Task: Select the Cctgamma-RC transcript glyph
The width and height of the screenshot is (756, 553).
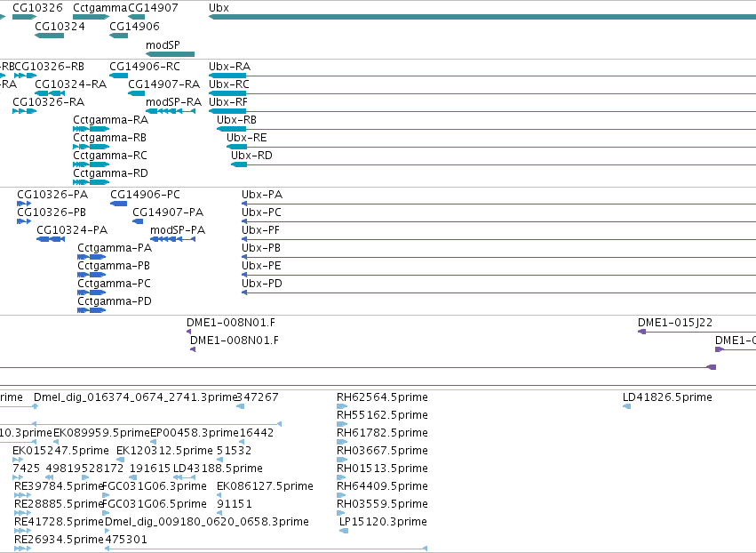Action: [92, 164]
